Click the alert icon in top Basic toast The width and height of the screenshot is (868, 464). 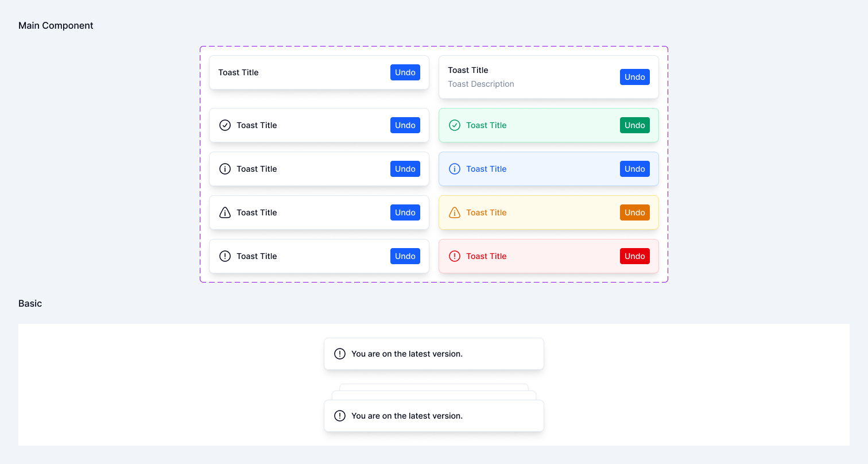pos(340,354)
